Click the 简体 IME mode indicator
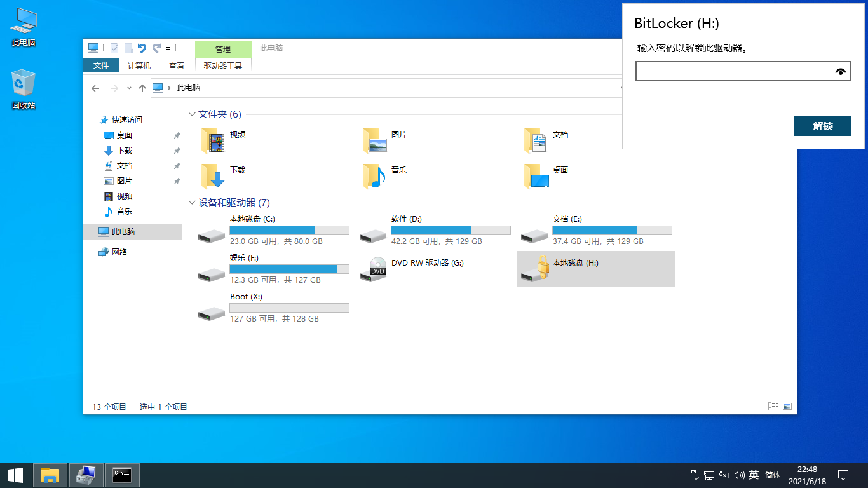 pos(773,475)
